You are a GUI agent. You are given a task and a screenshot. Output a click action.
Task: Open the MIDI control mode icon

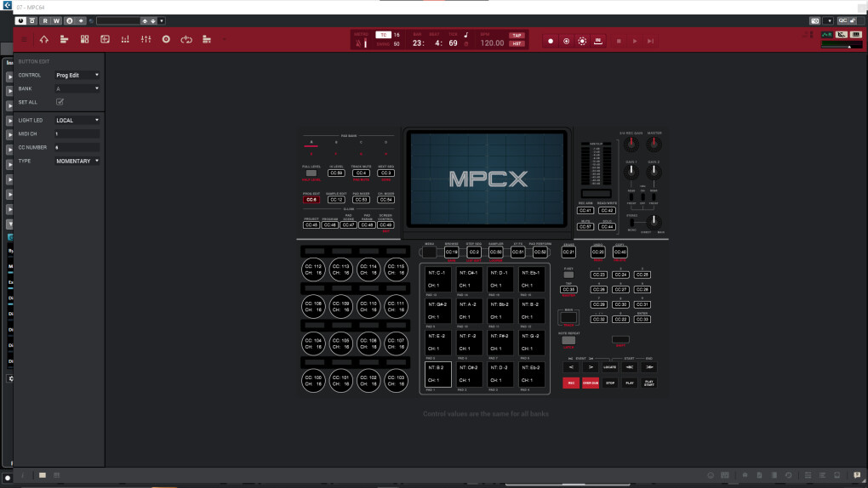tap(207, 39)
